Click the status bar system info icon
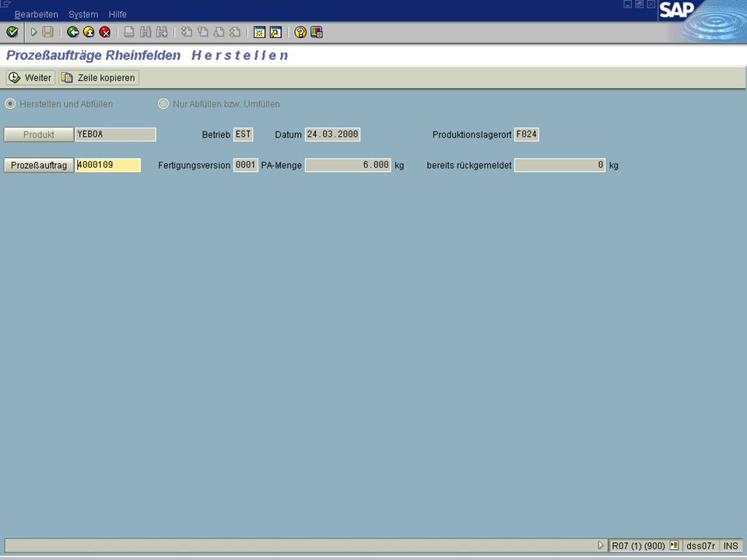The image size is (747, 560). [674, 545]
